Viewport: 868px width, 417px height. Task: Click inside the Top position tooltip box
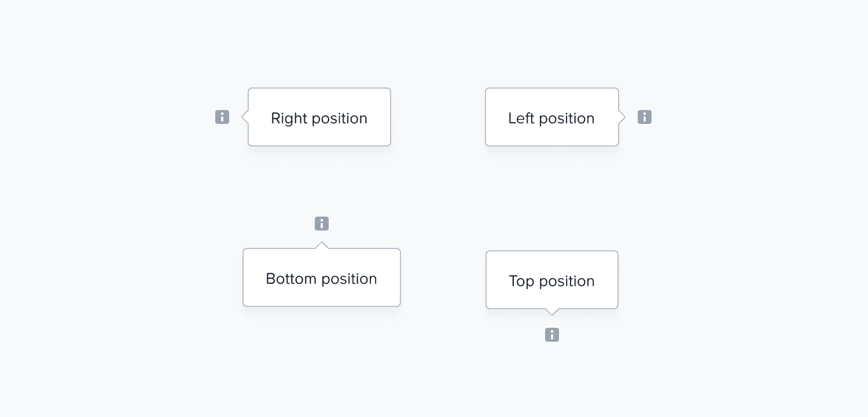tap(551, 280)
